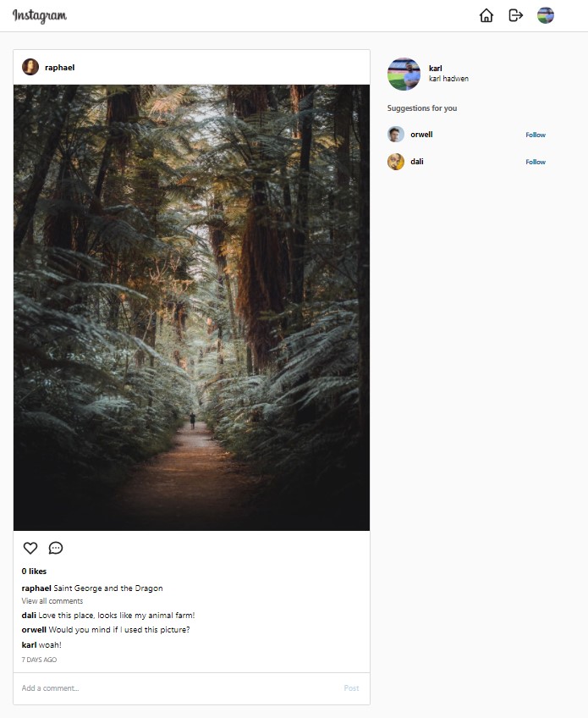Image resolution: width=588 pixels, height=718 pixels.
Task: Follow dali from the suggestions panel
Action: click(x=536, y=162)
